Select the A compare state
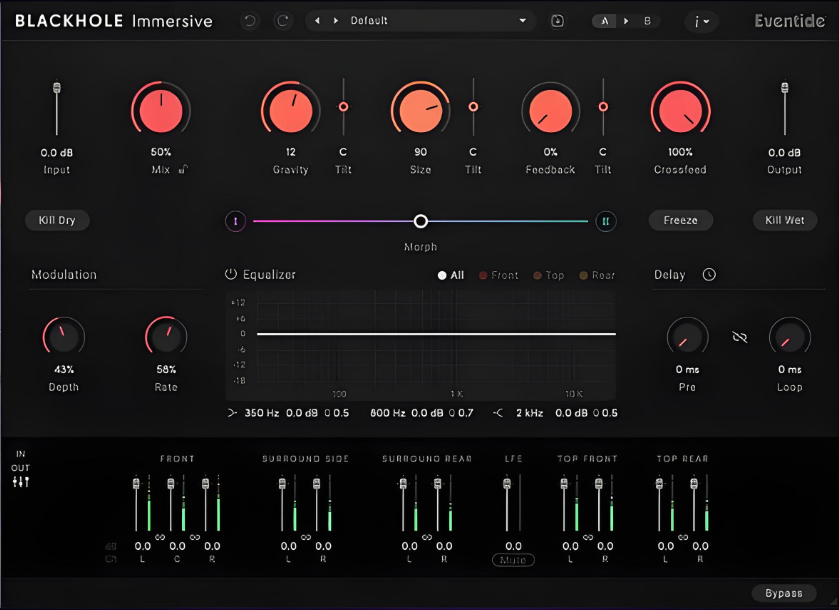This screenshot has width=839, height=610. (x=605, y=21)
